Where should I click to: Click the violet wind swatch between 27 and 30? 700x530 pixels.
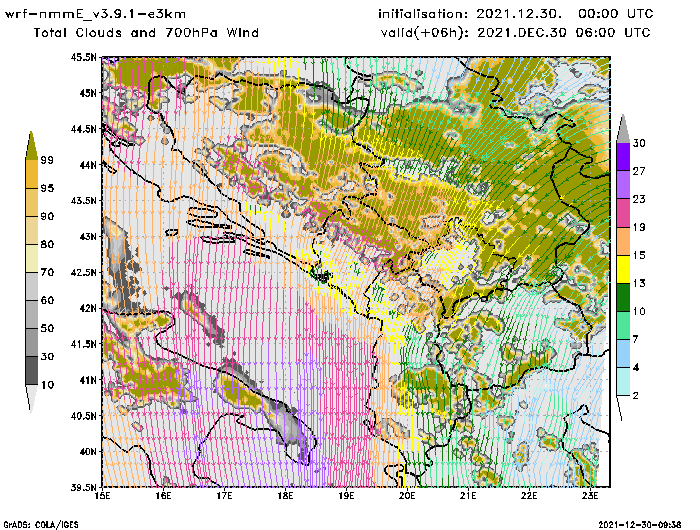(x=623, y=156)
